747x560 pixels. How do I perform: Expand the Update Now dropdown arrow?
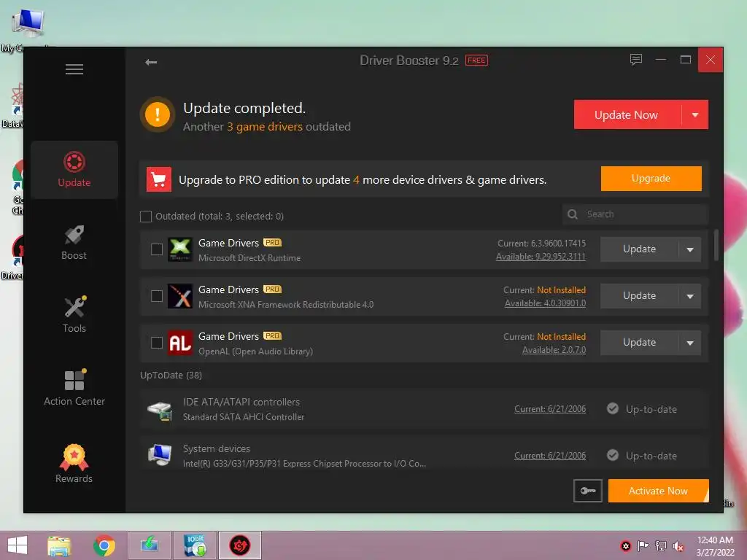(695, 114)
